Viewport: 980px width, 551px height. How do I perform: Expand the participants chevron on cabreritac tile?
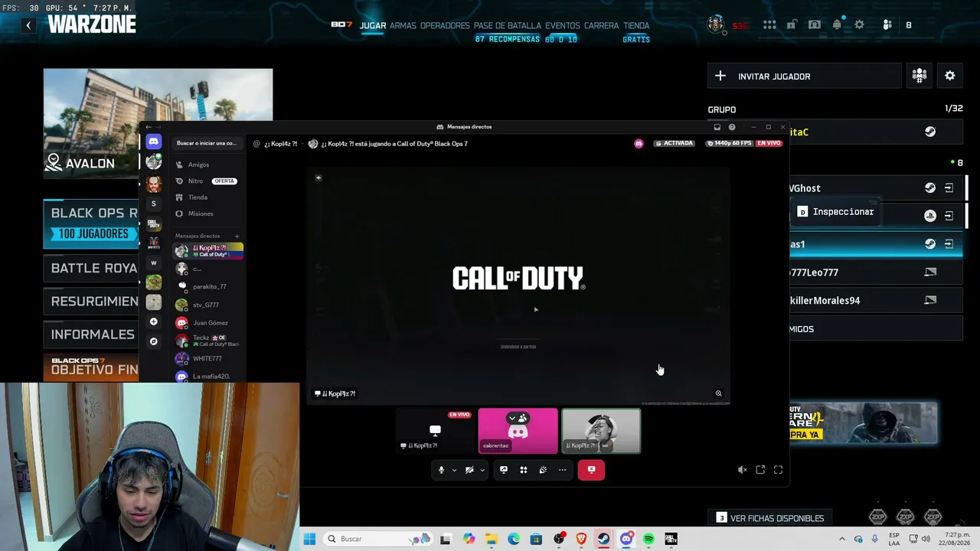[x=512, y=418]
